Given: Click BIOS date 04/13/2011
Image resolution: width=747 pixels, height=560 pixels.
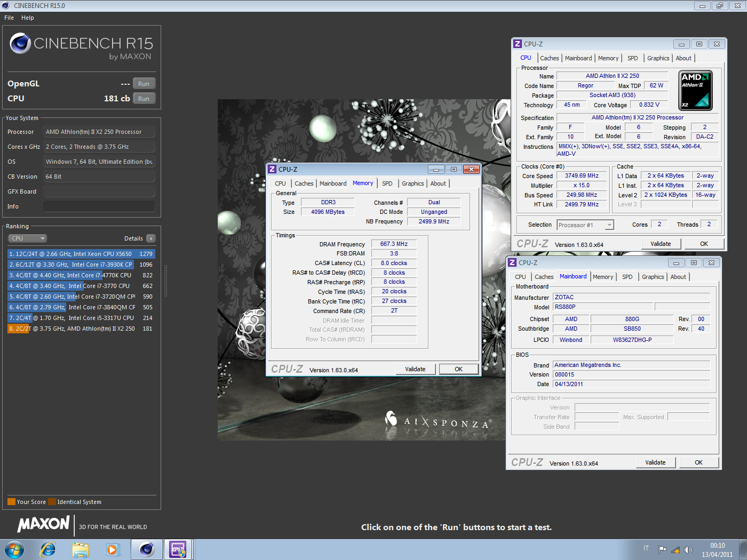Looking at the screenshot, I should tap(631, 384).
